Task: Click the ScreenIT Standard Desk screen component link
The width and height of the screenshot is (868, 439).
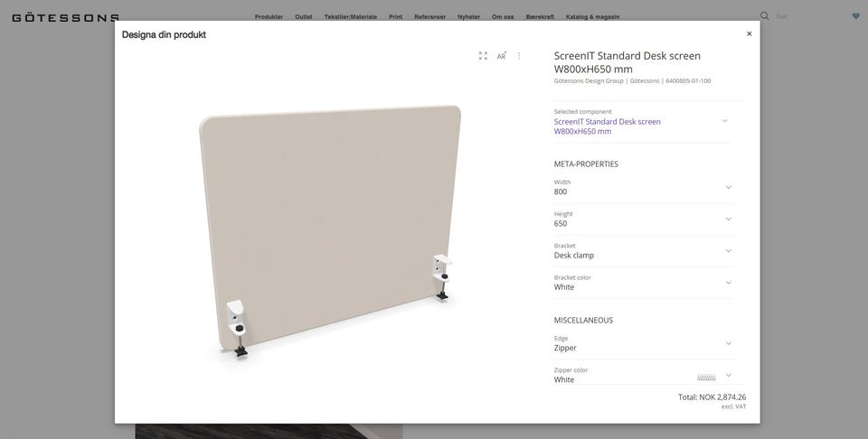Action: tap(608, 126)
